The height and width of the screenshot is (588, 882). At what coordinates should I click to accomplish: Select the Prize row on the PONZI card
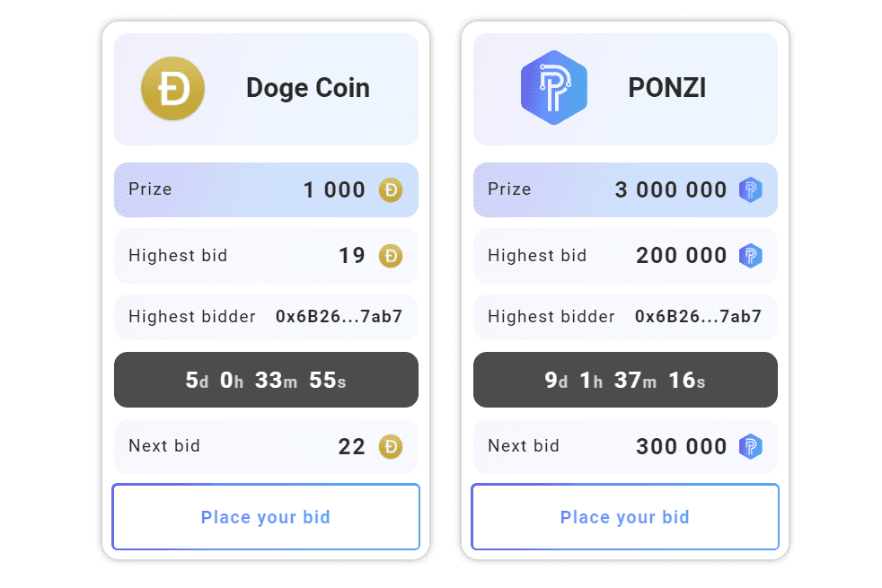coord(624,189)
